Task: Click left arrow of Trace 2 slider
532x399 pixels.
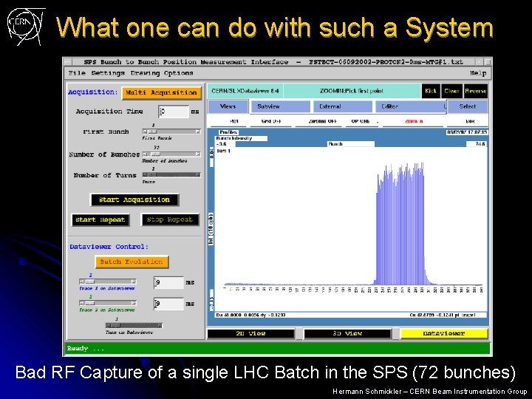Action: [81, 303]
